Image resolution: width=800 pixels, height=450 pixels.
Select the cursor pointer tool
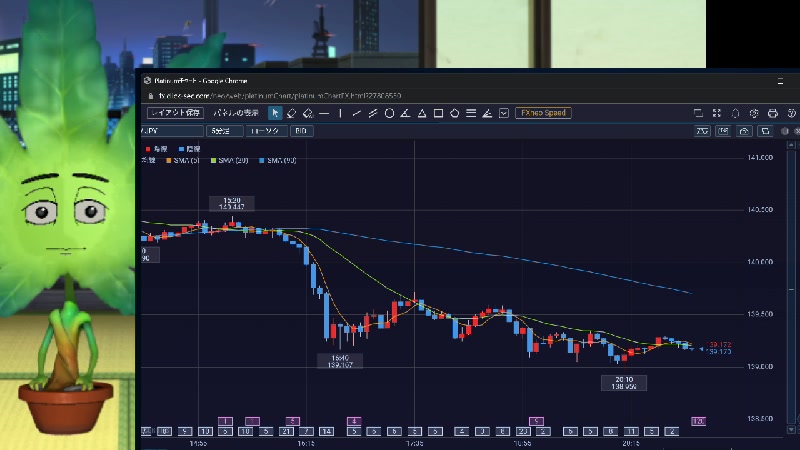coord(275,113)
